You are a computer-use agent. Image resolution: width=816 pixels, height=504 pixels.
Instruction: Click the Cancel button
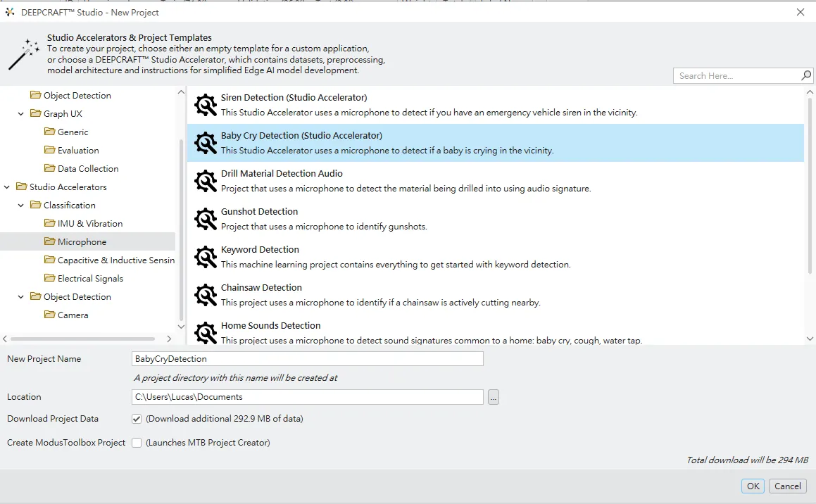pos(787,486)
